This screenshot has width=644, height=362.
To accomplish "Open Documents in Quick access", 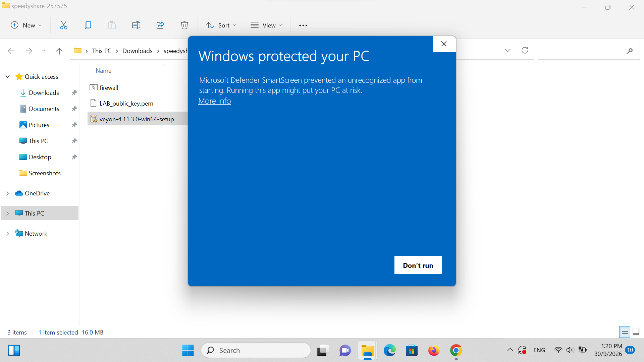I will coord(44,109).
